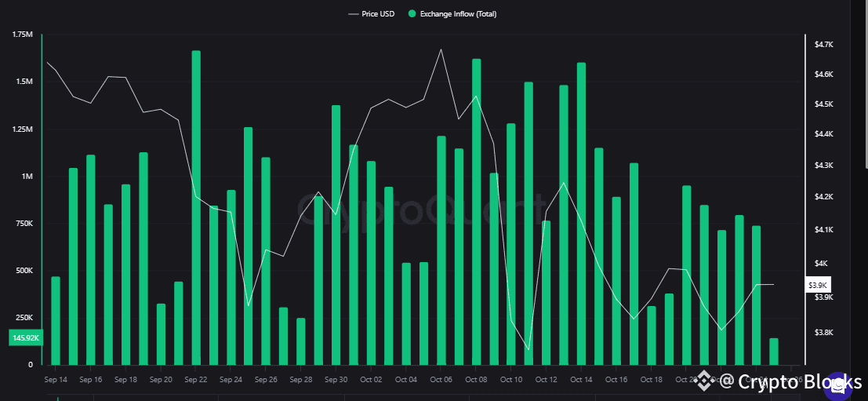Image resolution: width=868 pixels, height=401 pixels.
Task: Select the Sep 14 exchange inflow bar
Action: (56, 321)
